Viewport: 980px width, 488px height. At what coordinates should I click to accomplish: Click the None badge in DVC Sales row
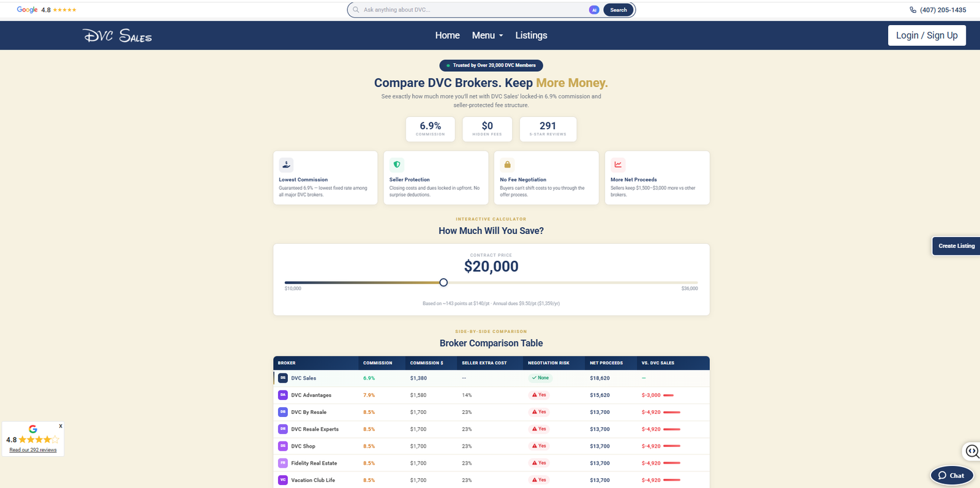(x=540, y=378)
